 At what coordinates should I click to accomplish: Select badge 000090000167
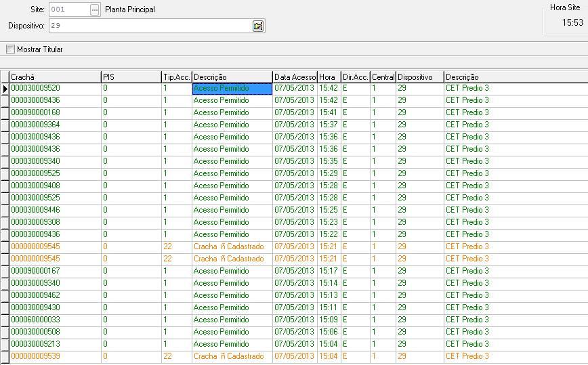pos(35,271)
